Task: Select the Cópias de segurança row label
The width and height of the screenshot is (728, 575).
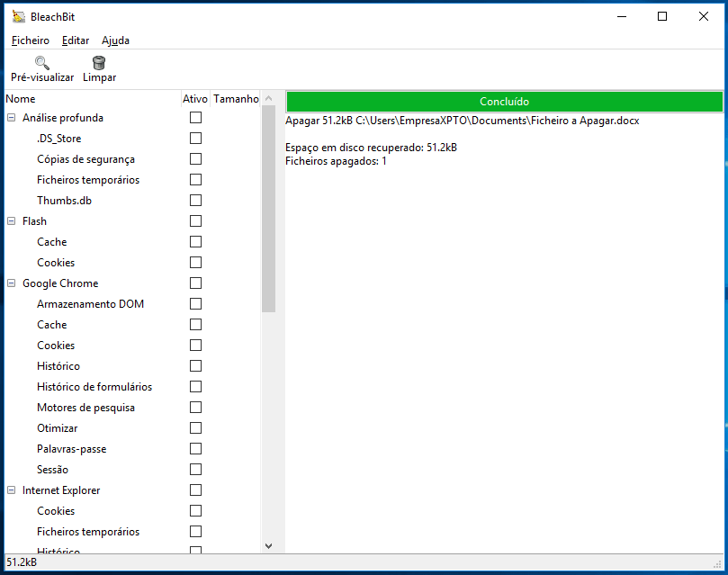Action: [85, 159]
